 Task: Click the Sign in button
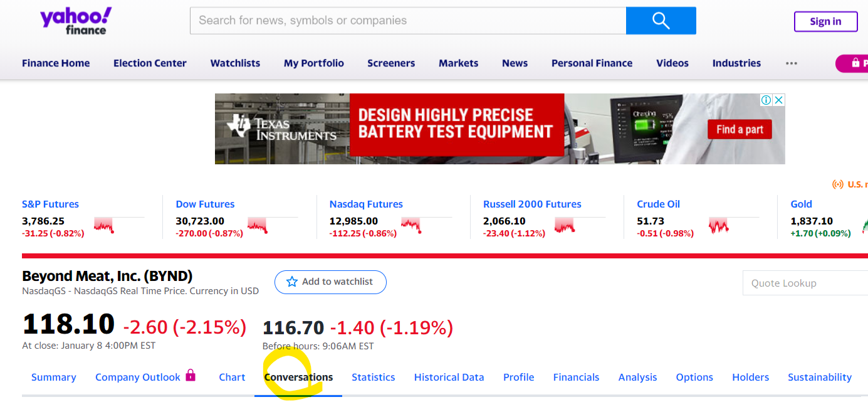coord(825,21)
